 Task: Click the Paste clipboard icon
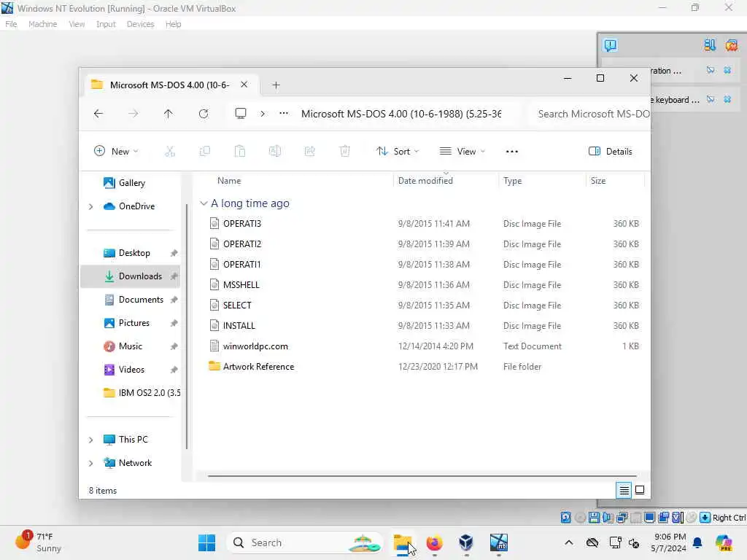click(x=239, y=152)
